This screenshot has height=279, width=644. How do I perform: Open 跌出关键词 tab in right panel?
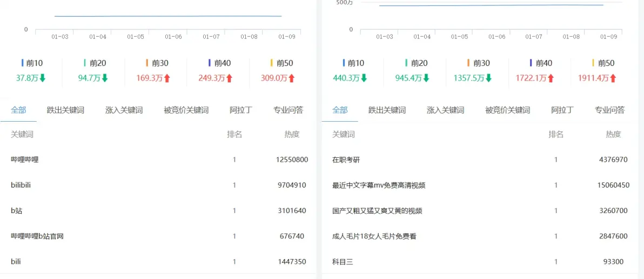387,110
